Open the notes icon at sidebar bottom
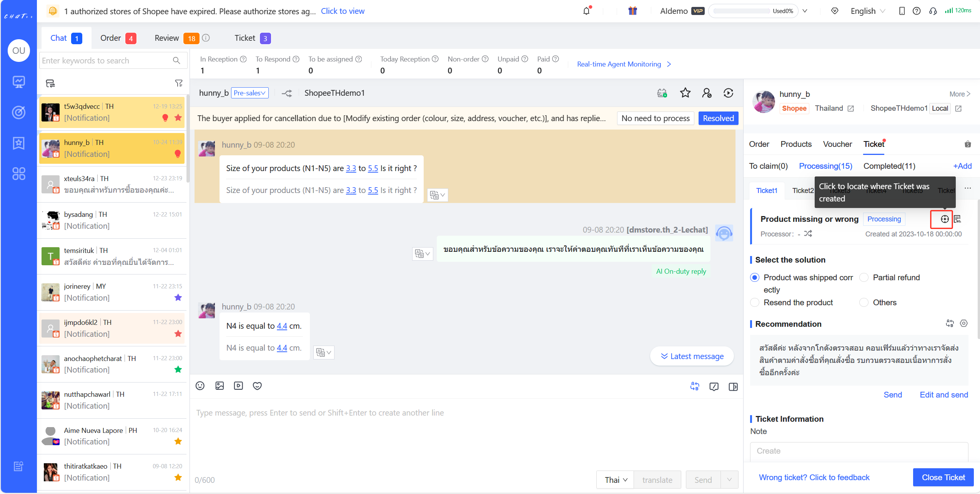The width and height of the screenshot is (980, 494). pos(19,466)
